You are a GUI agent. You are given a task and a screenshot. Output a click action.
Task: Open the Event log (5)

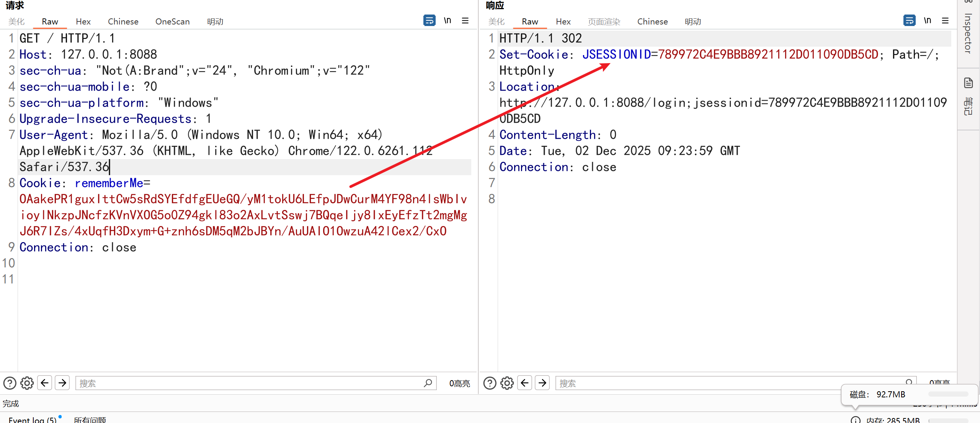pos(33,420)
